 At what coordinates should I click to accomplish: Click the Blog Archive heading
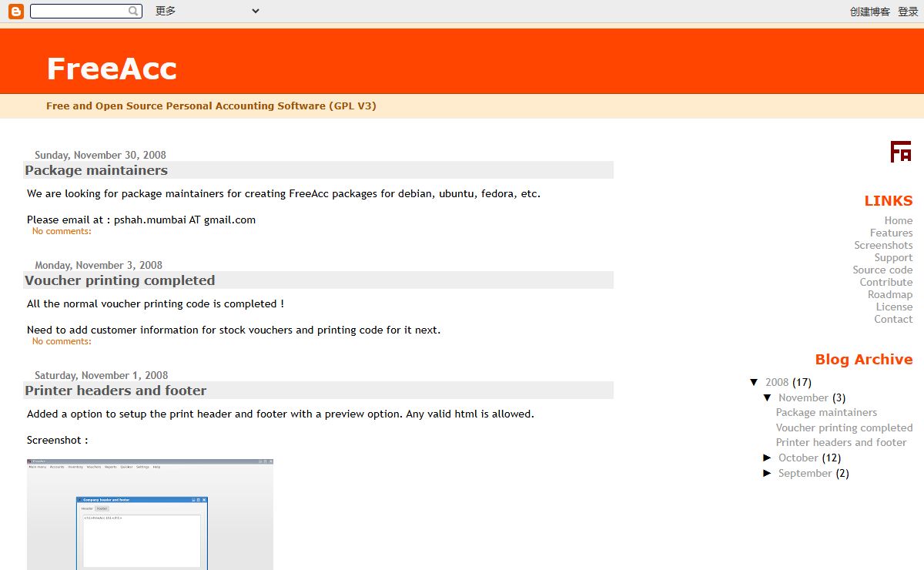coord(864,360)
